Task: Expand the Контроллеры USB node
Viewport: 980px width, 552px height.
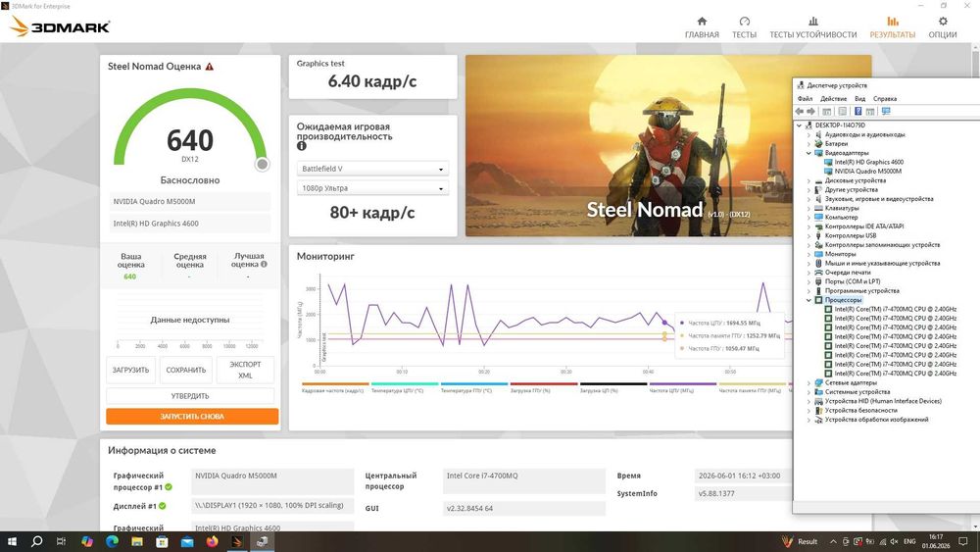Action: click(808, 235)
